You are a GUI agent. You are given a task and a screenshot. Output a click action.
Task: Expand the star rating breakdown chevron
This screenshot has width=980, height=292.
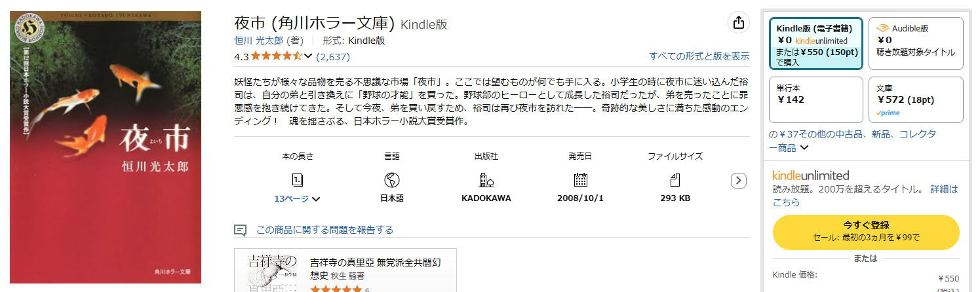308,56
